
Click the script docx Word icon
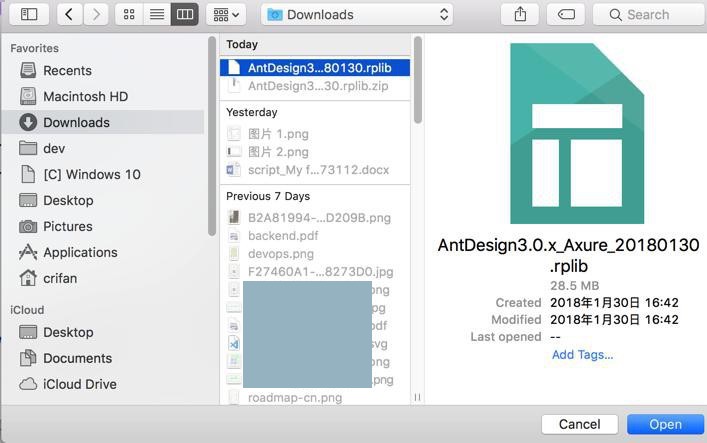tap(234, 170)
